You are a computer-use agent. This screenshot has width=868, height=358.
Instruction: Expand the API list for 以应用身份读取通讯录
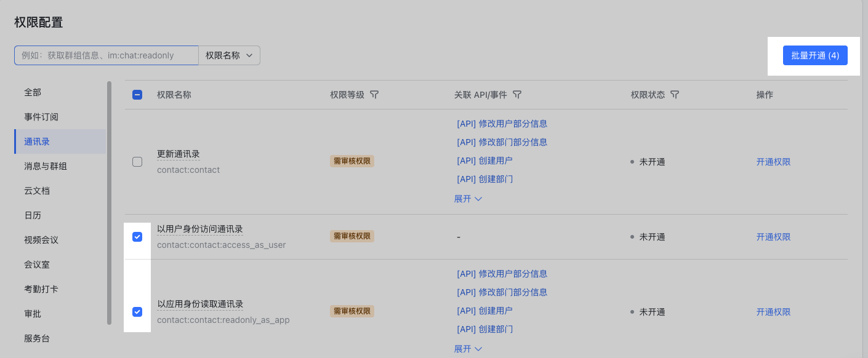pos(468,349)
